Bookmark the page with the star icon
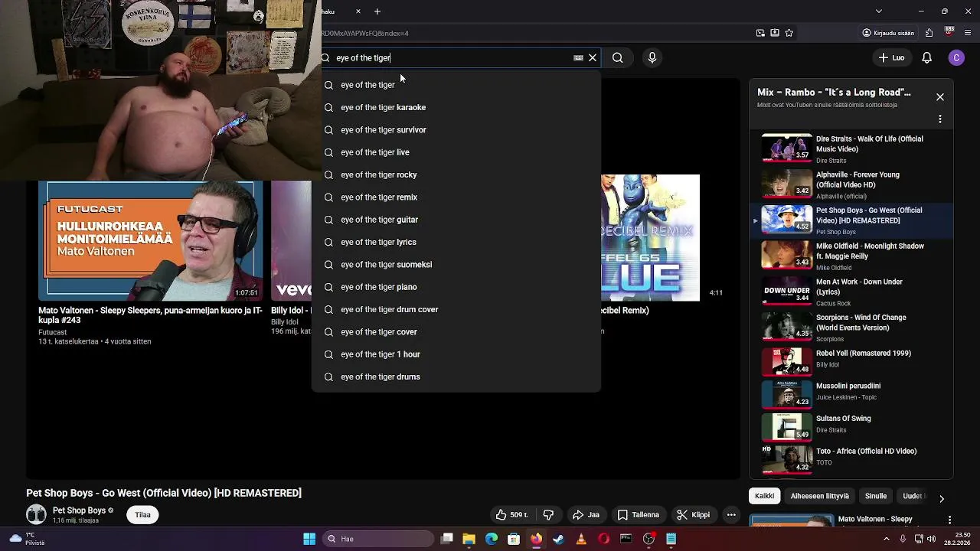 (x=789, y=33)
